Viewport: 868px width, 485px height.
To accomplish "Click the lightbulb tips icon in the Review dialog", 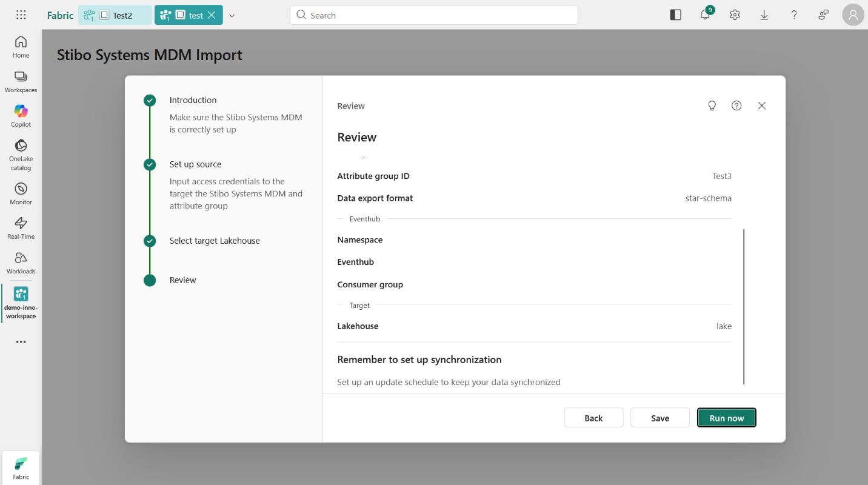I will pos(712,105).
